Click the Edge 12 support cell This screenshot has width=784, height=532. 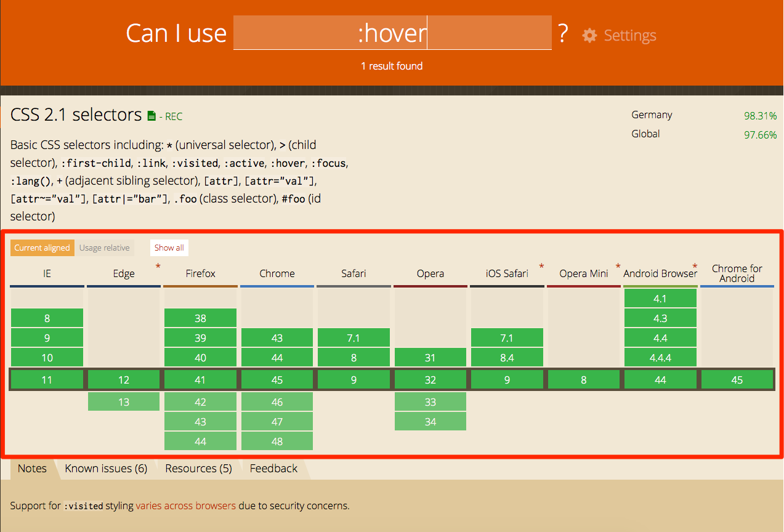(x=124, y=380)
